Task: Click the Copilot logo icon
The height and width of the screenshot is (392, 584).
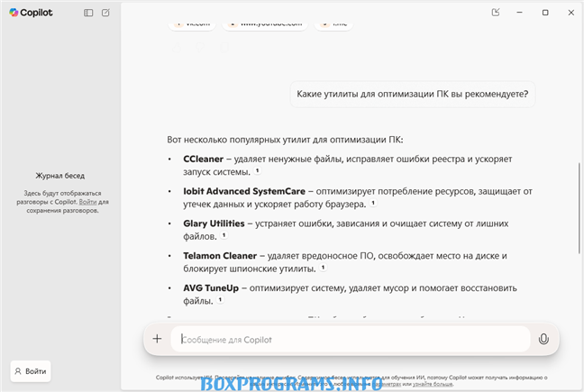Action: tap(14, 13)
